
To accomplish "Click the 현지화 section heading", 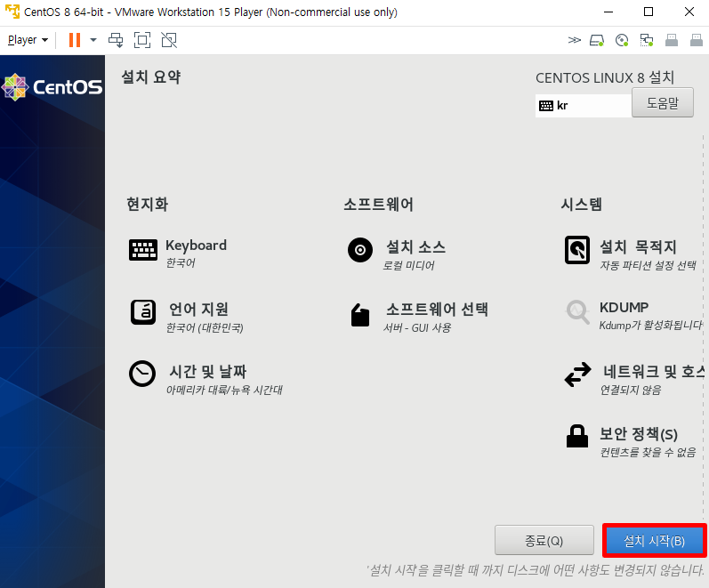I will 148,204.
